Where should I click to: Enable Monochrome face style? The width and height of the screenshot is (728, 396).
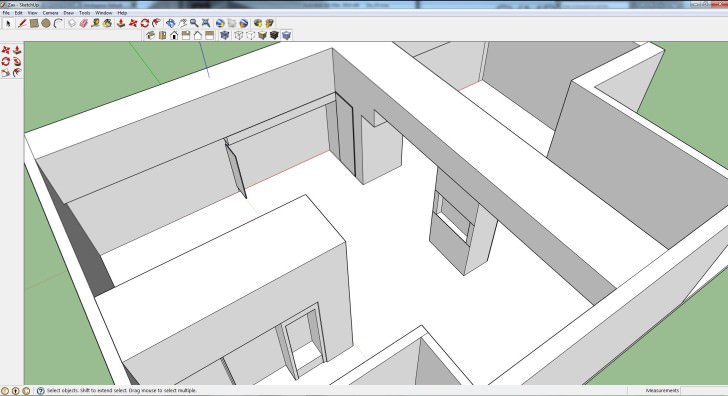click(286, 35)
